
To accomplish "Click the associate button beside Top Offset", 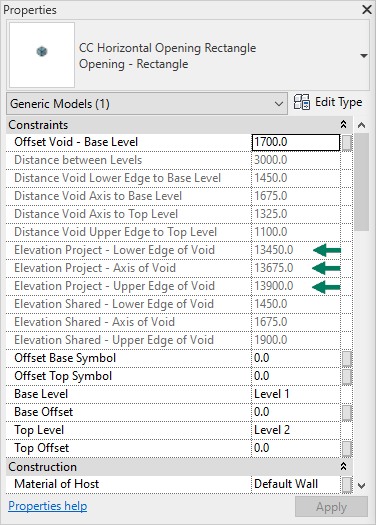I will (347, 449).
